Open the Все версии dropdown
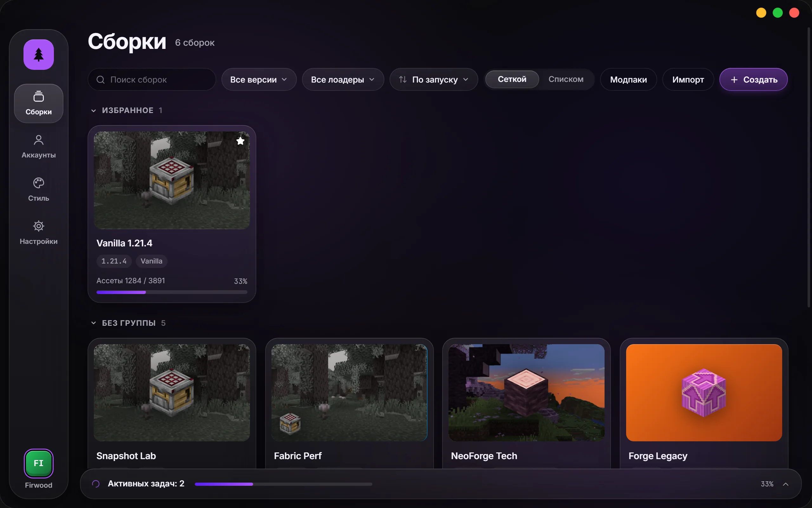 [259, 80]
